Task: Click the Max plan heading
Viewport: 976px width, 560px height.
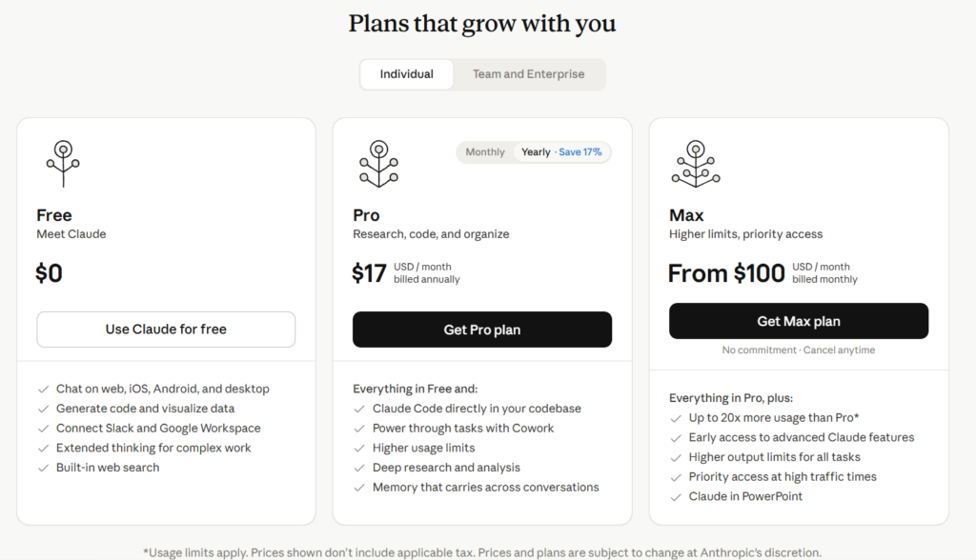Action: (686, 215)
